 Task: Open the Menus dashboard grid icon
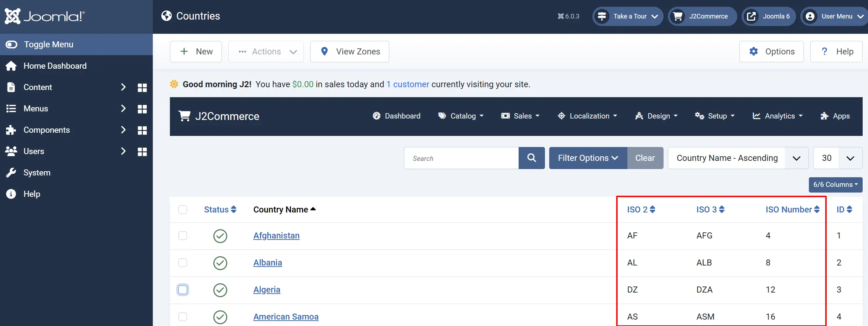(142, 109)
